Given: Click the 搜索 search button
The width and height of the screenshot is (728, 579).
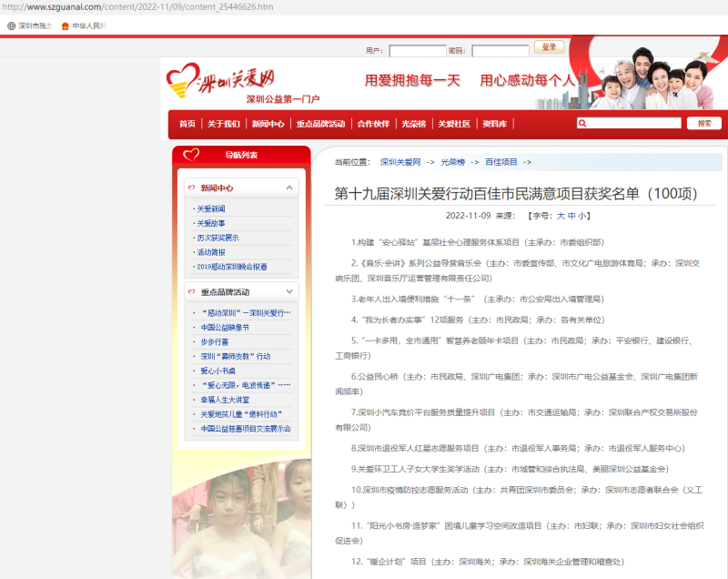Looking at the screenshot, I should pos(704,123).
